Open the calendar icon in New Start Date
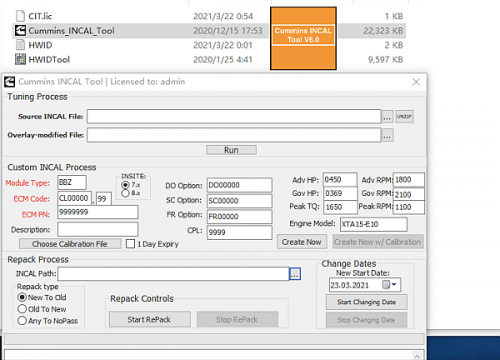Image resolution: width=500 pixels, height=360 pixels. [x=386, y=285]
